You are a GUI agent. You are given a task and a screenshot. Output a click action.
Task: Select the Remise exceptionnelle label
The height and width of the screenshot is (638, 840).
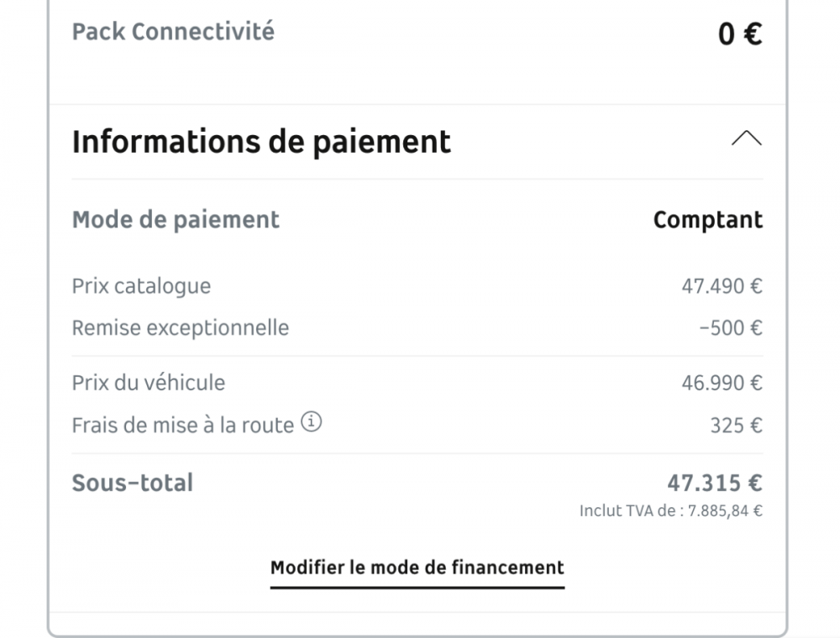pyautogui.click(x=180, y=327)
